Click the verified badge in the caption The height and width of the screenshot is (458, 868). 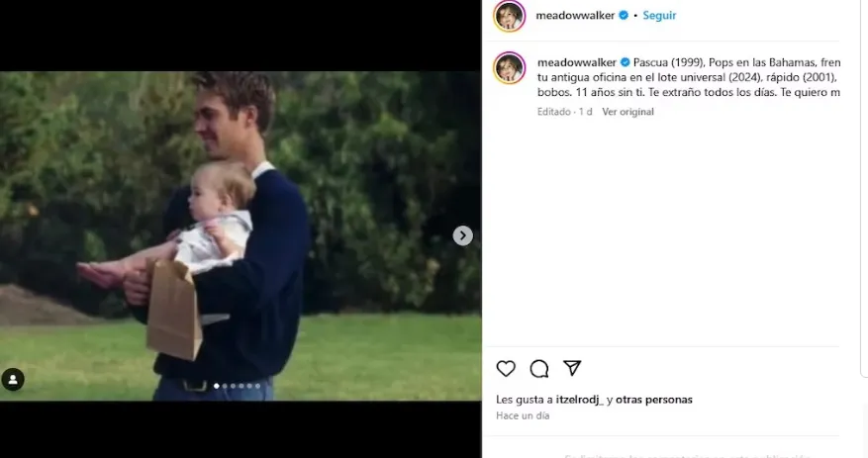pyautogui.click(x=625, y=62)
